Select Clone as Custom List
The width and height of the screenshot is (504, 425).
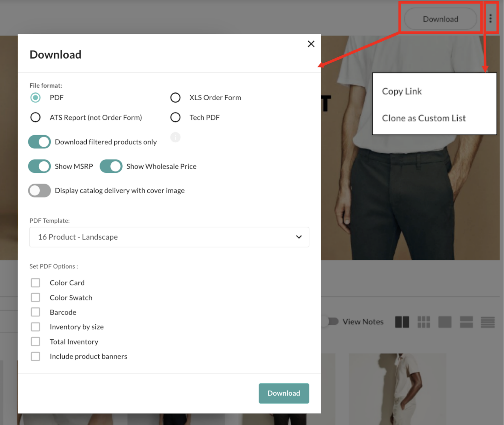pyautogui.click(x=424, y=118)
